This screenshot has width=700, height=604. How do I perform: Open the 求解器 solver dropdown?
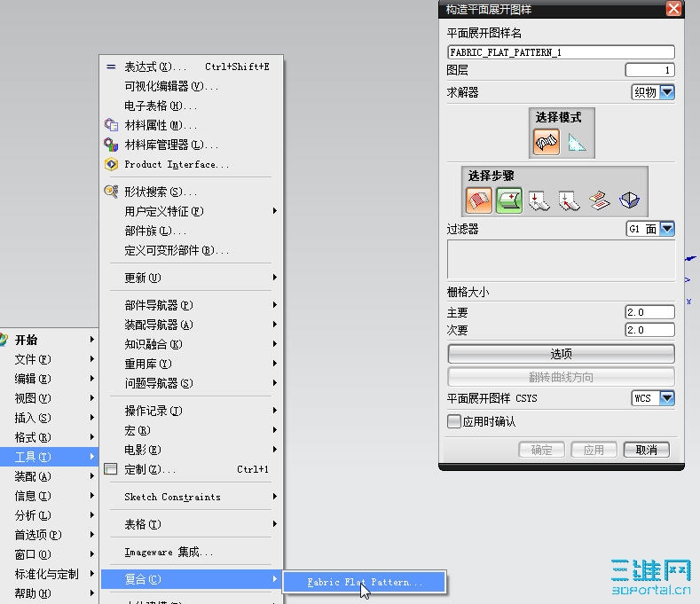667,92
